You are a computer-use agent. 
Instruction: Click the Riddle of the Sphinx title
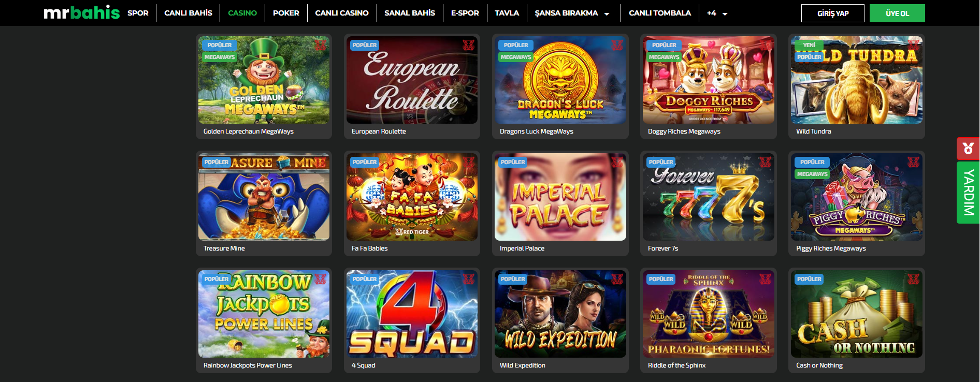click(x=676, y=365)
